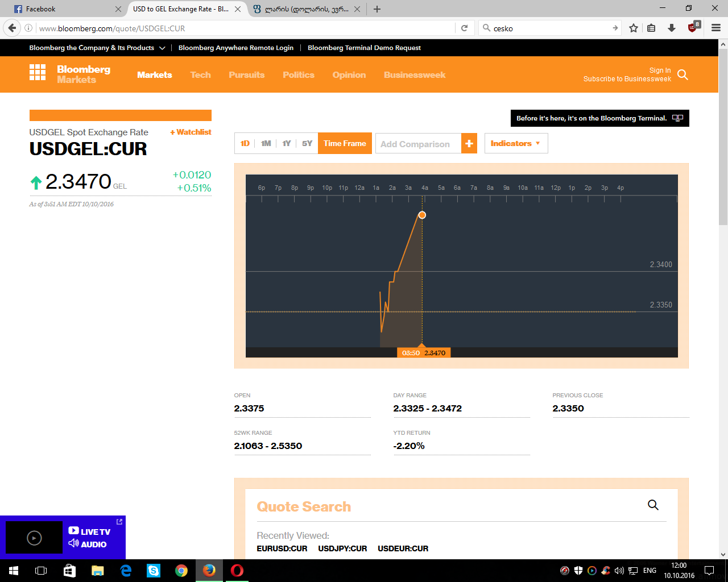Click the page vertical scrollbar thumb
728x582 pixels.
point(723,136)
